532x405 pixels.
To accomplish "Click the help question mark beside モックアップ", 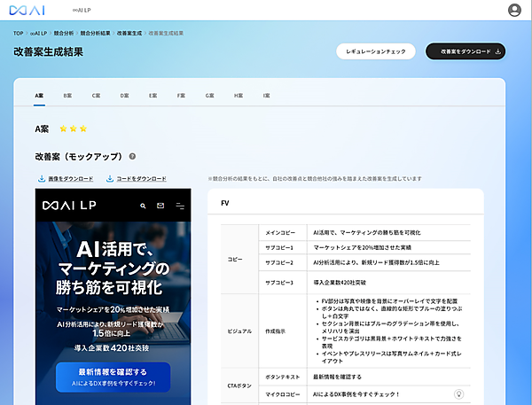I will click(132, 156).
